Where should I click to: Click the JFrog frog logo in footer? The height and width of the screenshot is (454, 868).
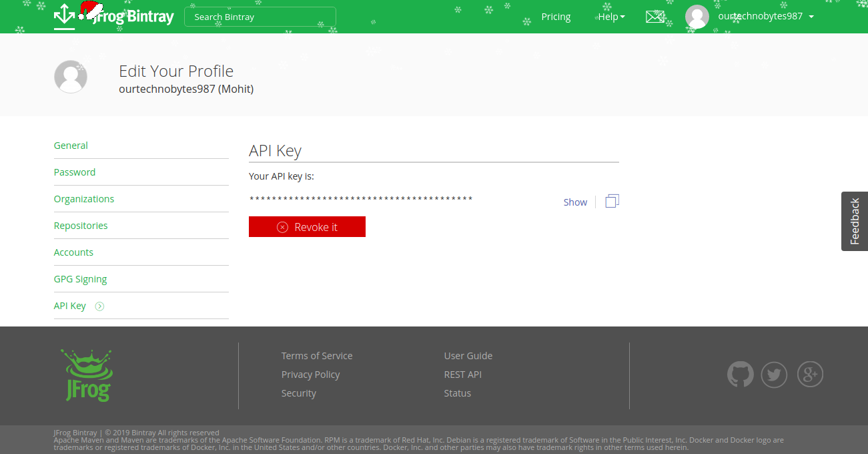(x=87, y=375)
